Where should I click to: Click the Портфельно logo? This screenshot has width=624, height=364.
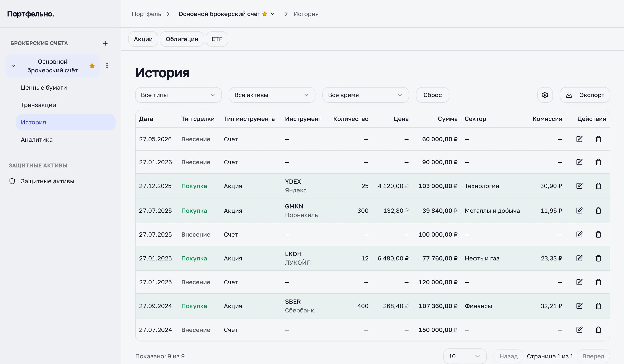[x=31, y=14]
